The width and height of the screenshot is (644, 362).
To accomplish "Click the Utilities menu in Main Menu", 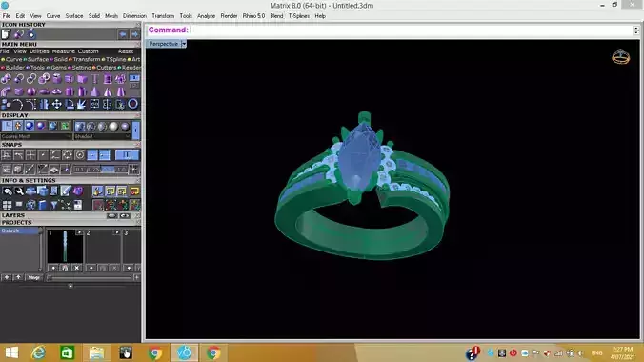I will (39, 51).
